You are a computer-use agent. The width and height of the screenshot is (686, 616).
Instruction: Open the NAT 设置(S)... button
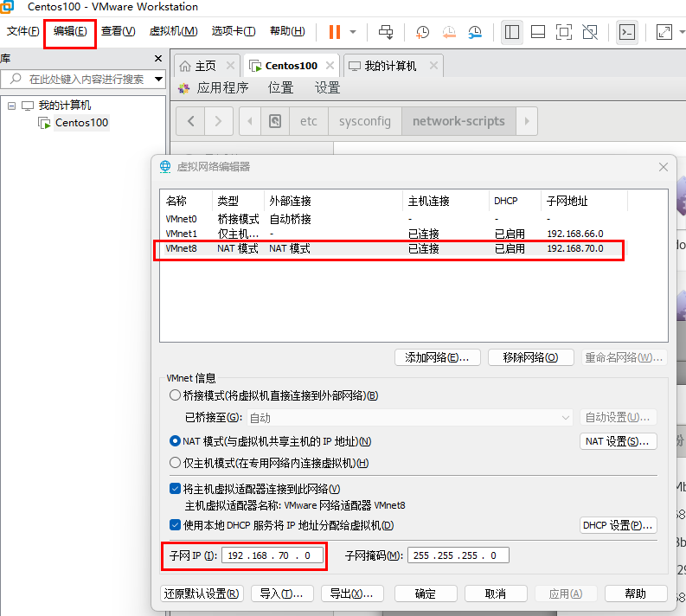(x=619, y=441)
